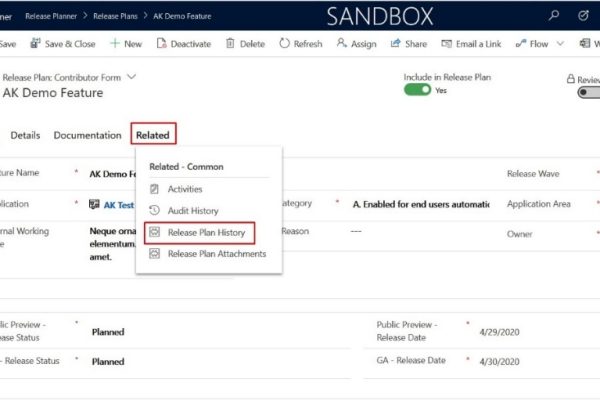The image size is (600, 400).
Task: Delete the AK Demo Feature record
Action: click(245, 44)
